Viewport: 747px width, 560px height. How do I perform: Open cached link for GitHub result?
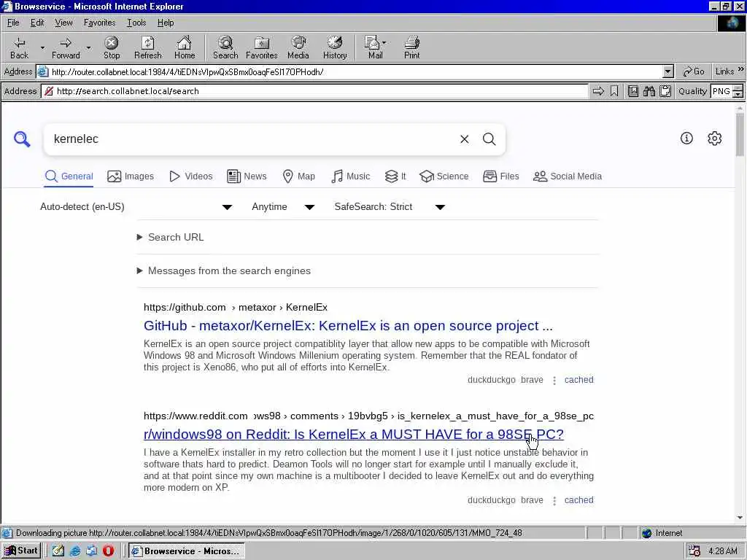tap(578, 380)
